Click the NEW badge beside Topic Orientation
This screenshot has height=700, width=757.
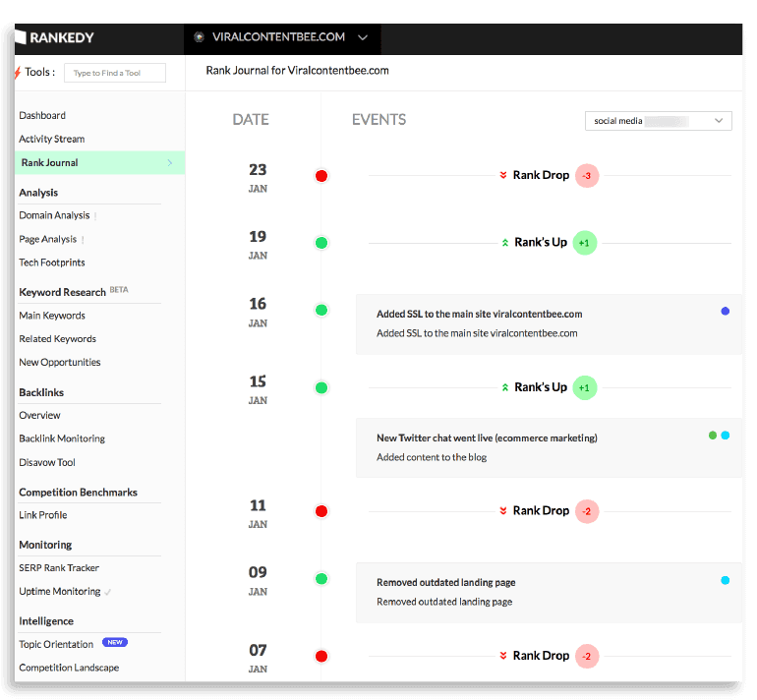tap(115, 643)
